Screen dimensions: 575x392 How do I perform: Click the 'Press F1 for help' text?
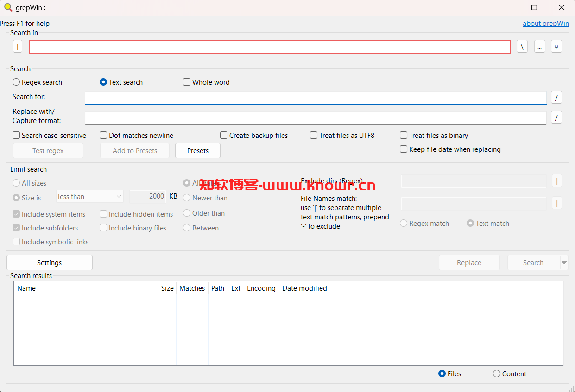pyautogui.click(x=25, y=24)
